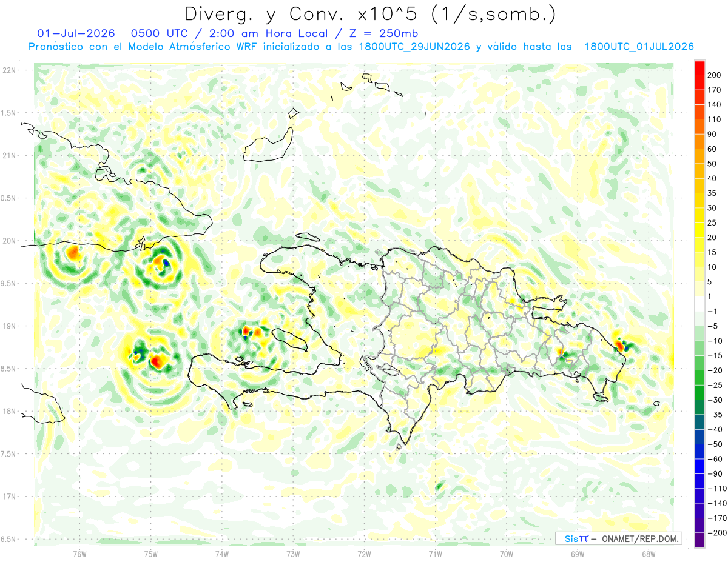This screenshot has width=728, height=562.
Task: Click the "22N" latitude label
Action: (9, 70)
